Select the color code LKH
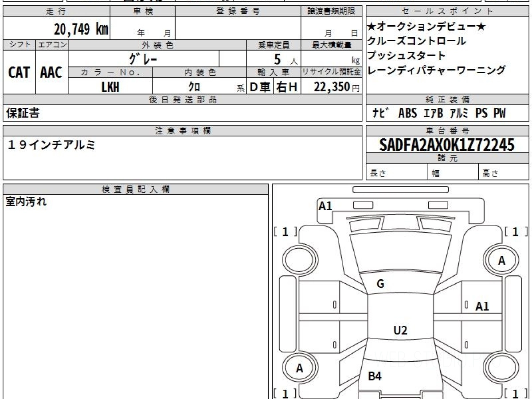This screenshot has width=532, height=399. [110, 87]
